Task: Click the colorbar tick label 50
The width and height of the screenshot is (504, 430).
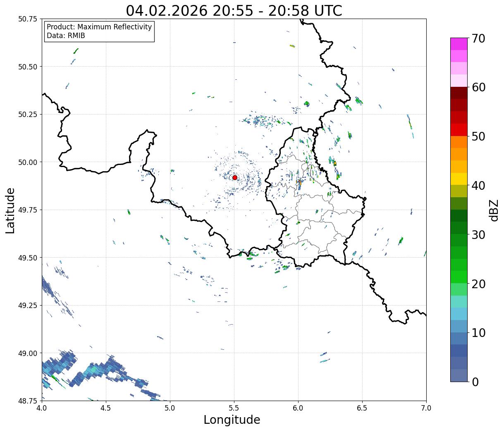Action: click(x=478, y=136)
